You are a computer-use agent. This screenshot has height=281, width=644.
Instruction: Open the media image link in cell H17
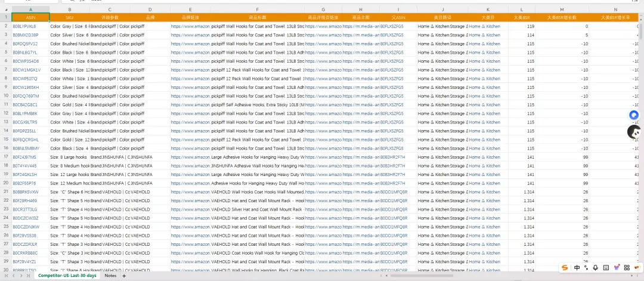click(x=361, y=157)
